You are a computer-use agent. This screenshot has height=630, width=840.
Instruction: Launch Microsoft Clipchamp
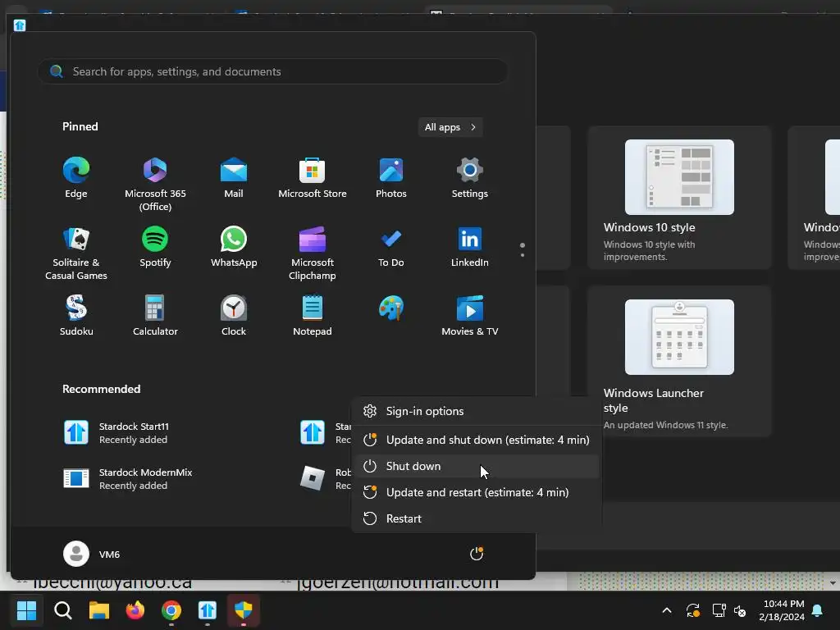(313, 253)
